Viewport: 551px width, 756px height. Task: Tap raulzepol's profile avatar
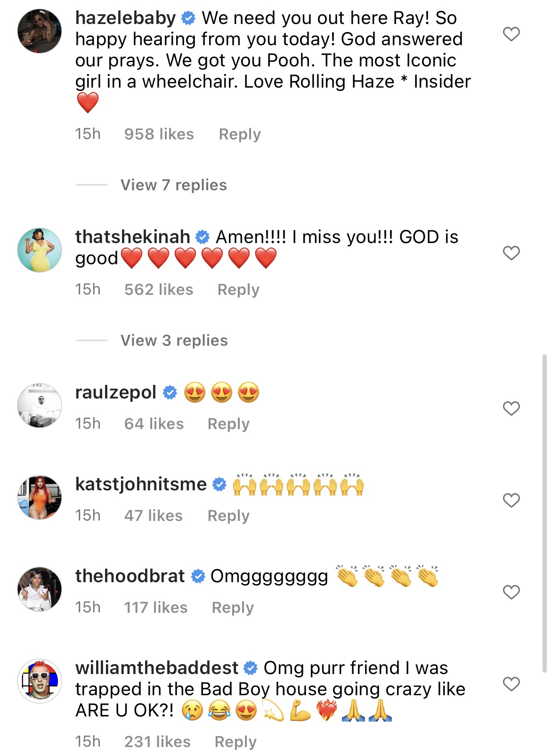click(x=40, y=406)
